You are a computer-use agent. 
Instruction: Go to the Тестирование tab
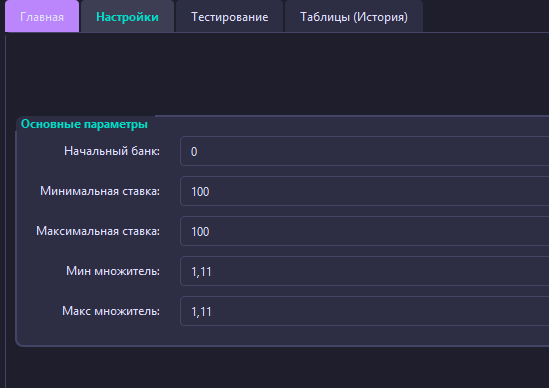pyautogui.click(x=230, y=16)
